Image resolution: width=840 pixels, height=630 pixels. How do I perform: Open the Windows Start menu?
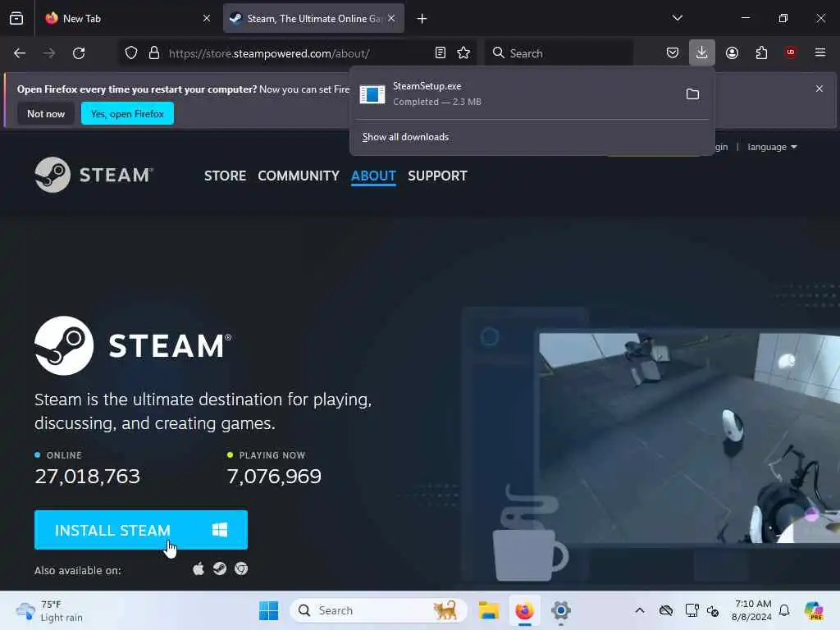coord(268,610)
